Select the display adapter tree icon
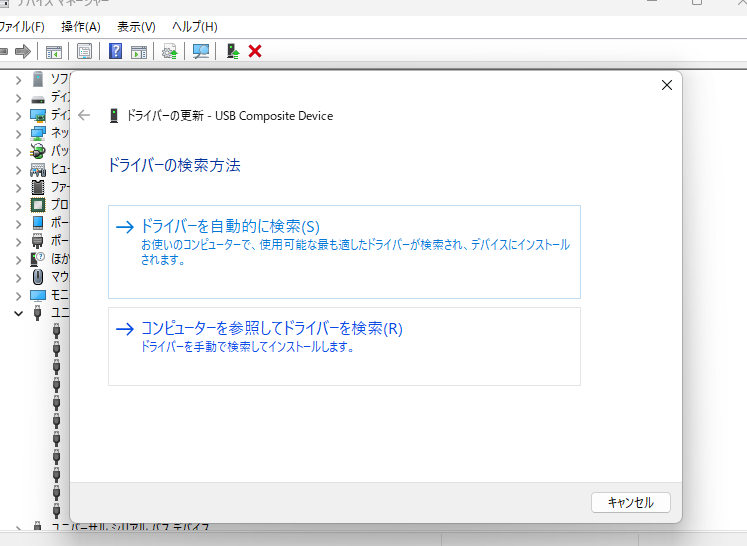Screen dimensions: 747x546 pyautogui.click(x=38, y=115)
